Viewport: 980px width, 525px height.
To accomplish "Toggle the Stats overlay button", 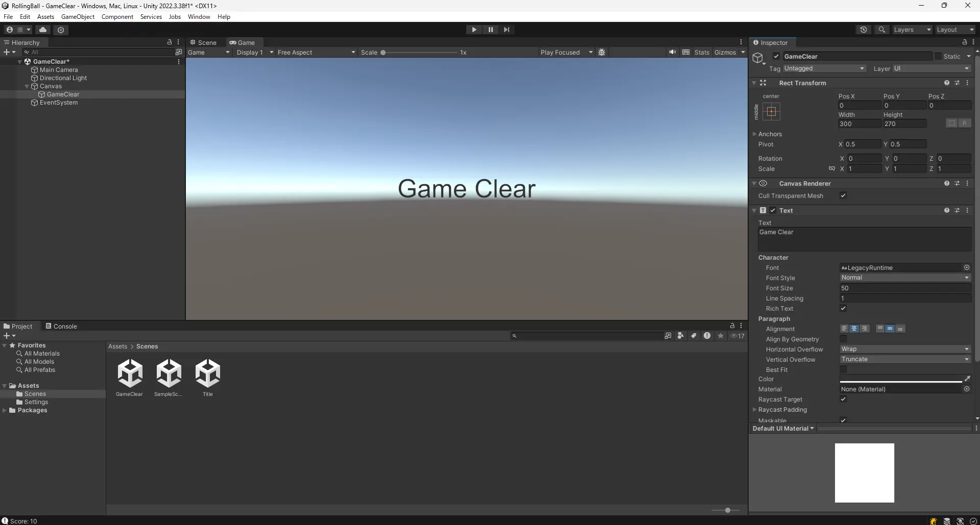I will (x=702, y=52).
